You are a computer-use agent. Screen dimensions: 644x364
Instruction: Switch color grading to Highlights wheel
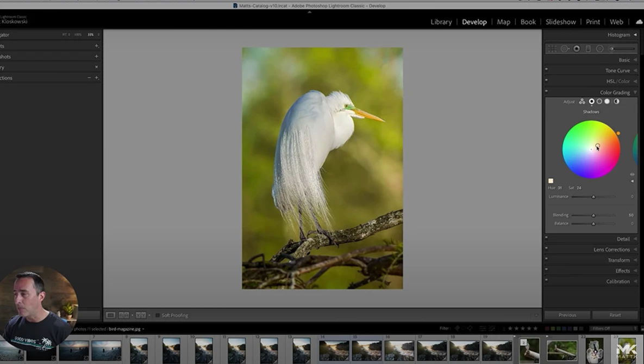(607, 102)
